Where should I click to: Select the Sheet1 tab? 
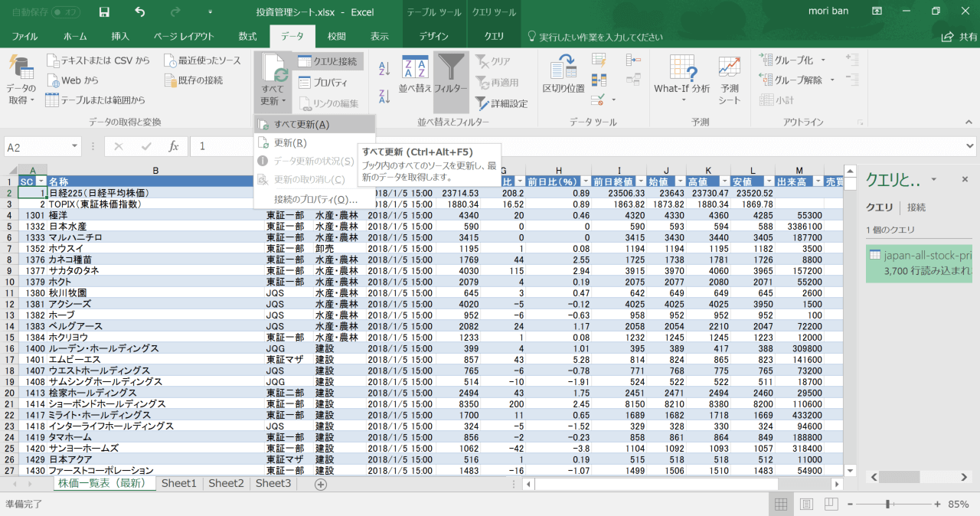click(x=179, y=484)
